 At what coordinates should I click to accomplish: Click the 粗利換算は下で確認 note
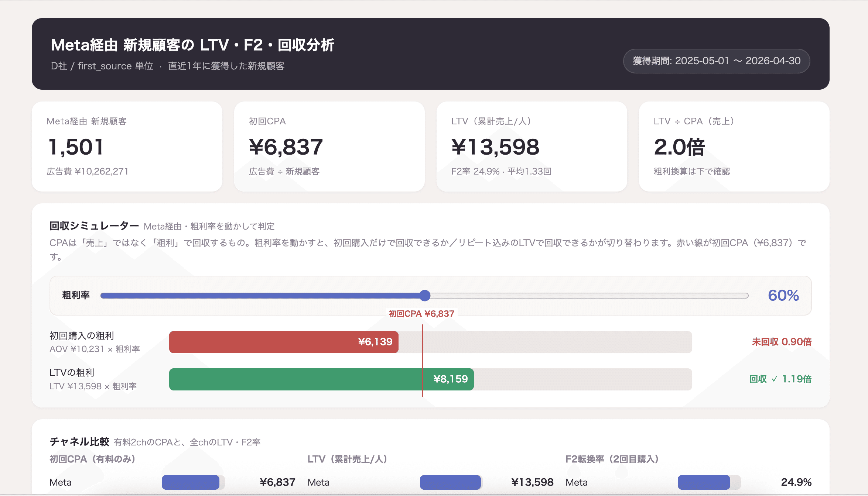click(692, 171)
